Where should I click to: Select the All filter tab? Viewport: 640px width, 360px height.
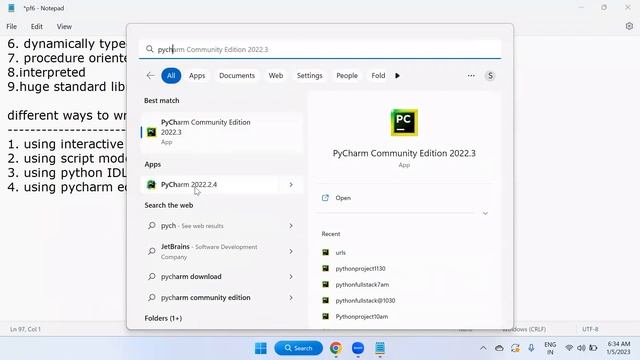pos(171,76)
